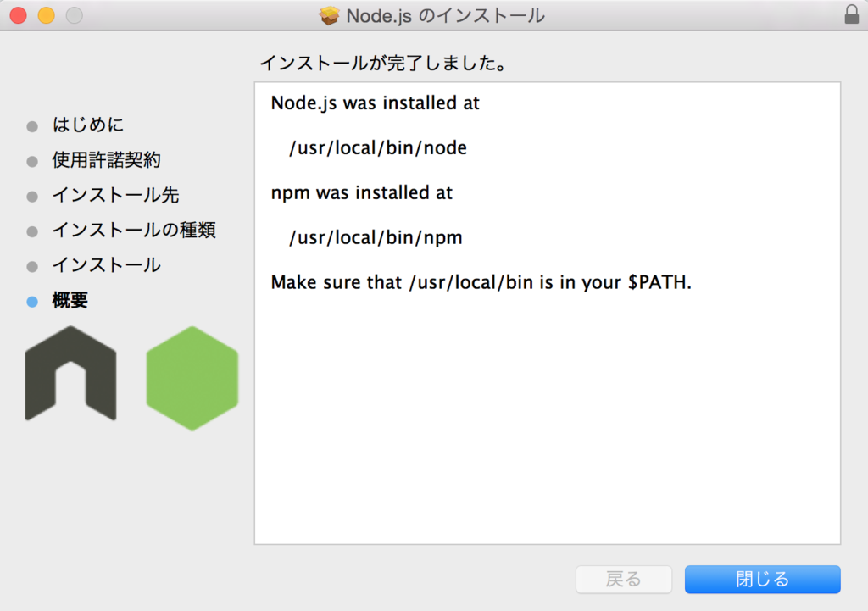This screenshot has width=868, height=611.
Task: Click the blue bullet beside 概要
Action: click(32, 302)
